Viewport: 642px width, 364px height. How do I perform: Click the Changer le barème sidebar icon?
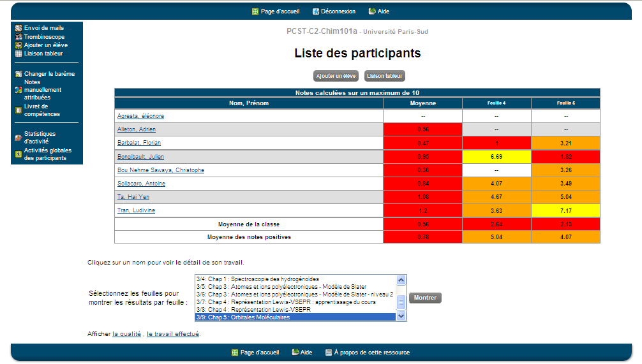pos(19,74)
